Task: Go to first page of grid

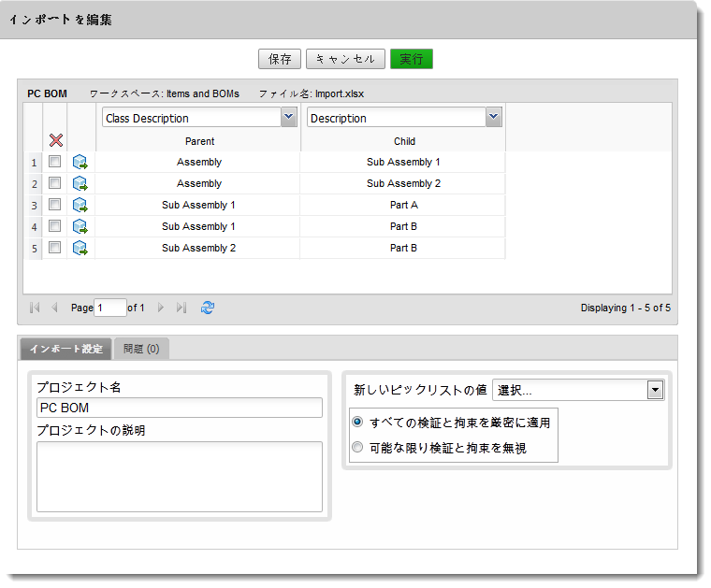Action: [x=35, y=308]
